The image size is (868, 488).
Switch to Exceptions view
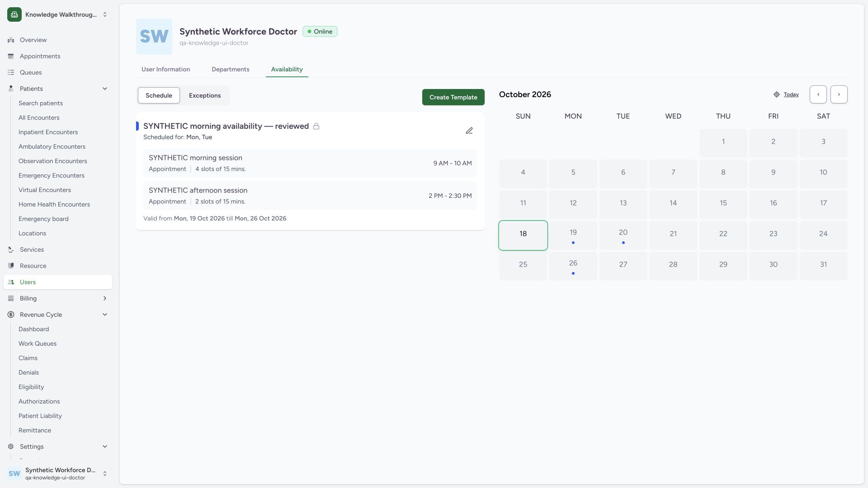205,95
